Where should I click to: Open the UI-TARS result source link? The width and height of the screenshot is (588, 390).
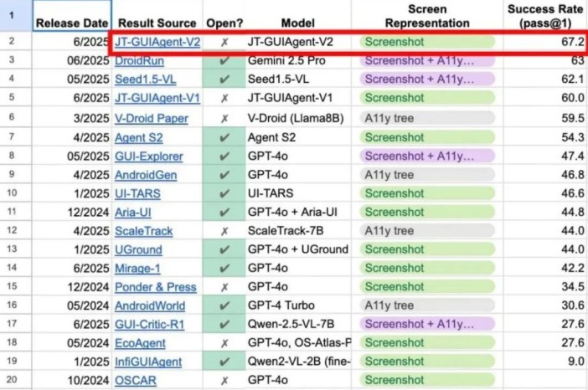click(139, 193)
